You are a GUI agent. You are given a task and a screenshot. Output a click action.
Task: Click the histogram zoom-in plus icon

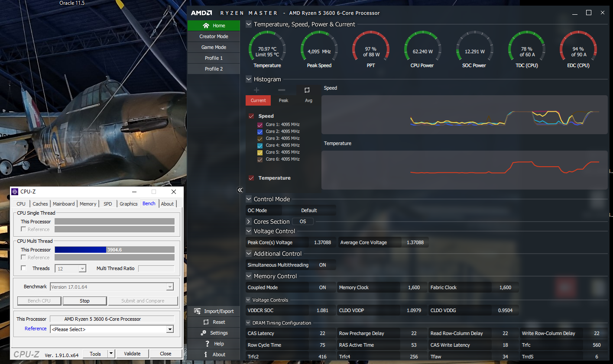click(x=256, y=90)
